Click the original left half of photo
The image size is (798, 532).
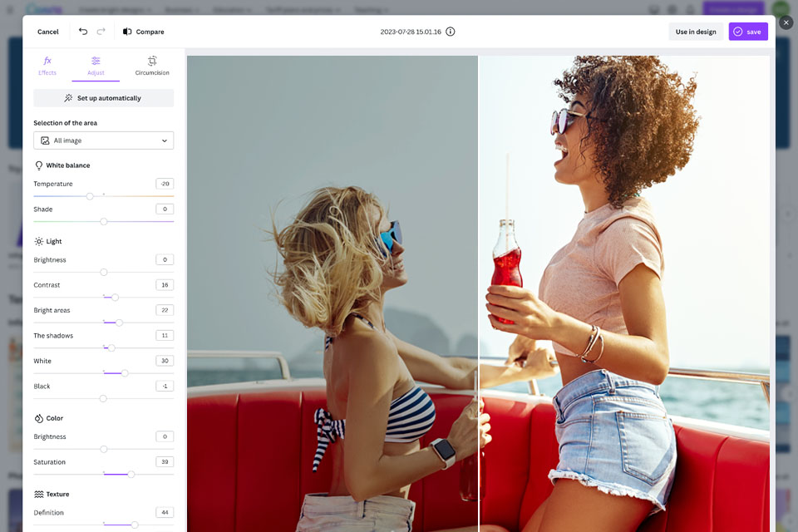tap(332, 293)
